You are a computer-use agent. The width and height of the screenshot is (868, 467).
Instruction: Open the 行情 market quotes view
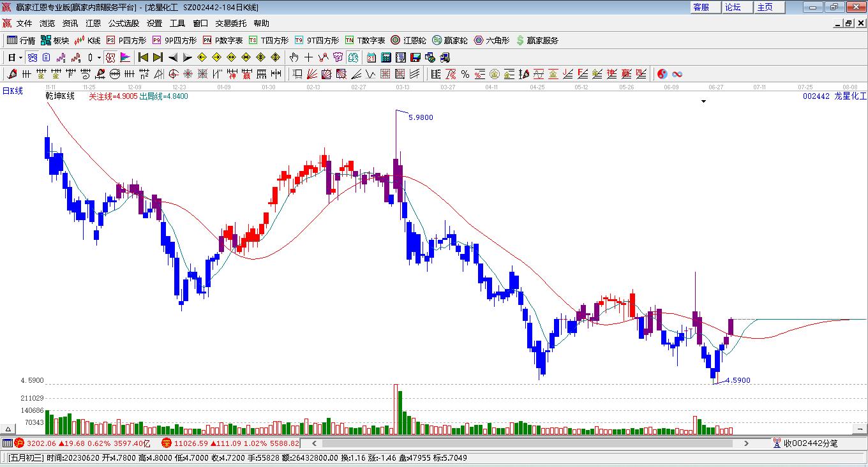pos(21,40)
